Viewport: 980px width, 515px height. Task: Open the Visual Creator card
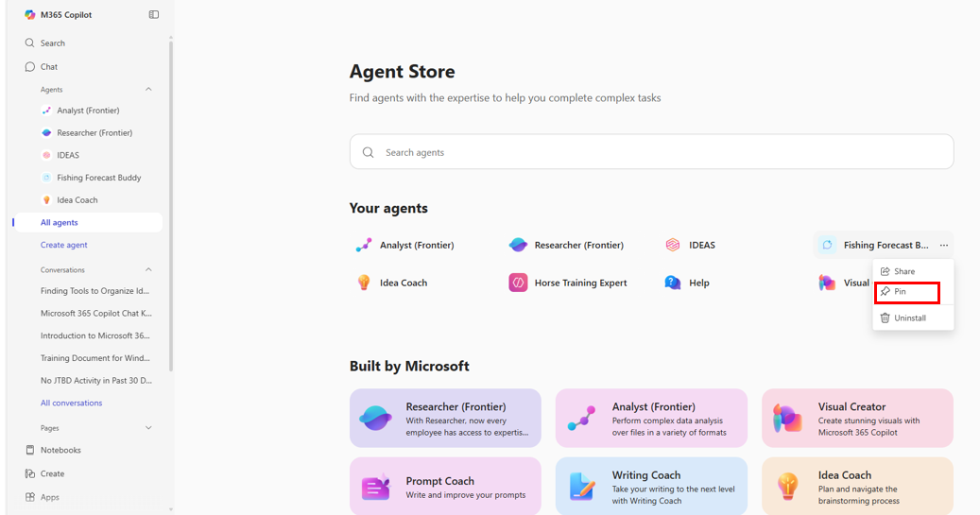(857, 418)
